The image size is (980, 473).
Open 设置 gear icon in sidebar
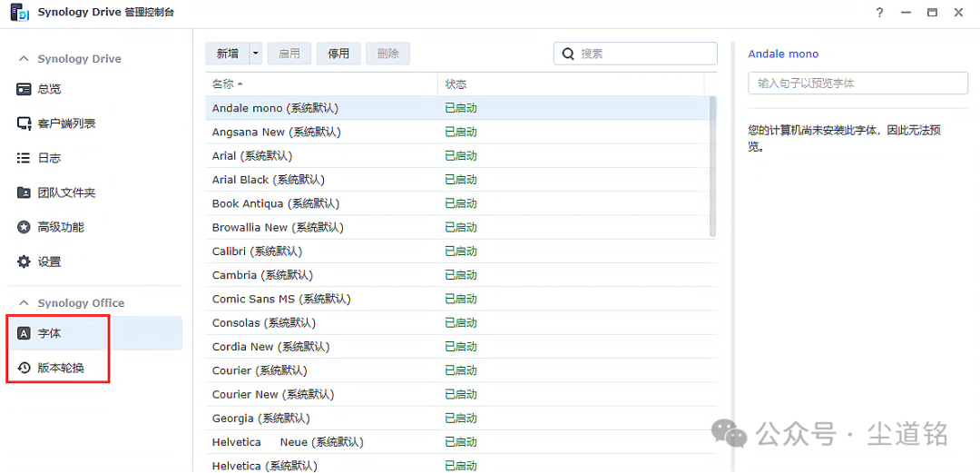point(24,261)
